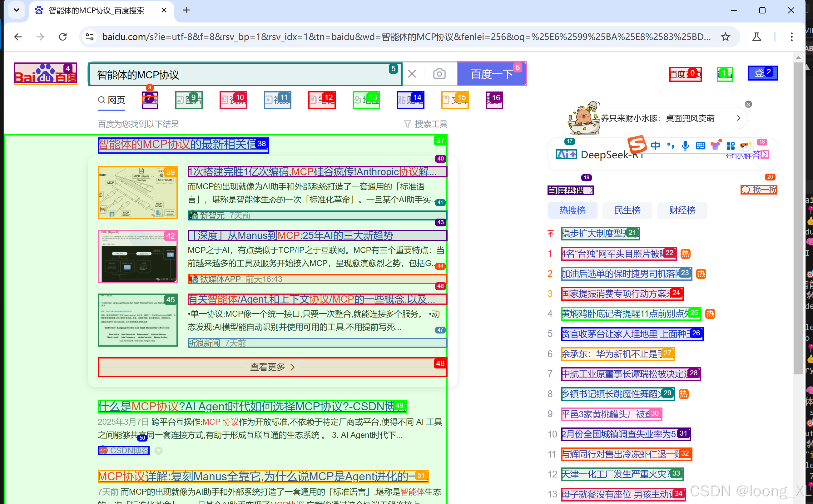The height and width of the screenshot is (504, 813).
Task: Click the Sogou S logo
Action: coord(637,144)
